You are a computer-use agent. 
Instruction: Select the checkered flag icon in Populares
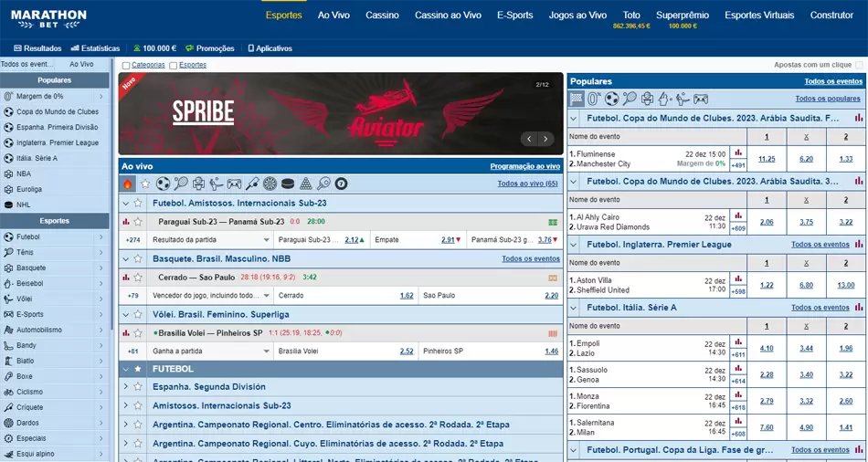pos(577,99)
